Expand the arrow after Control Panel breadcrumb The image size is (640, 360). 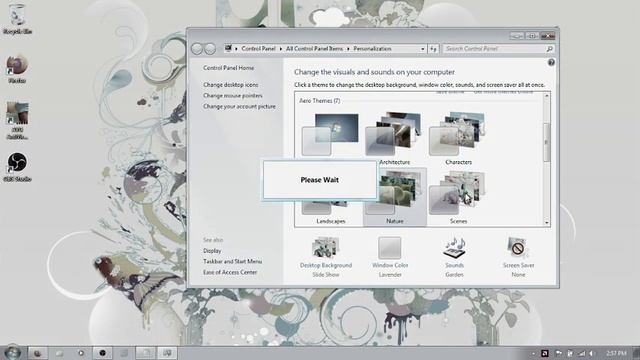click(280, 49)
